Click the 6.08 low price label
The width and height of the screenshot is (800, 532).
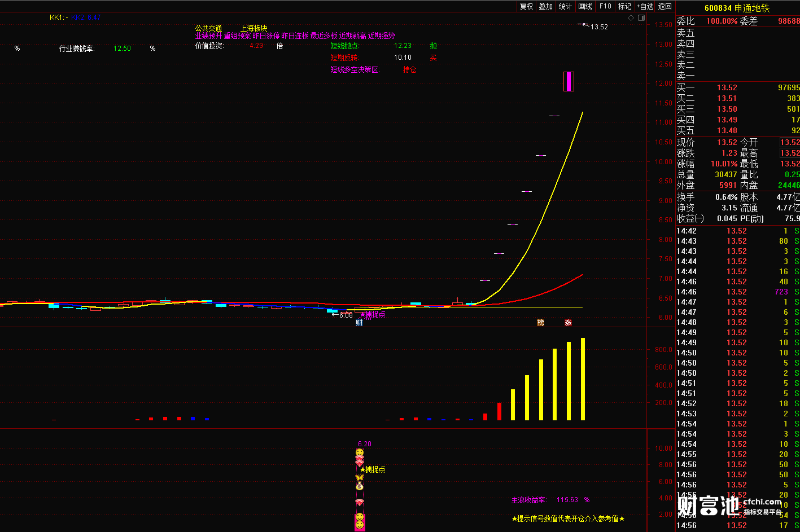pos(346,315)
